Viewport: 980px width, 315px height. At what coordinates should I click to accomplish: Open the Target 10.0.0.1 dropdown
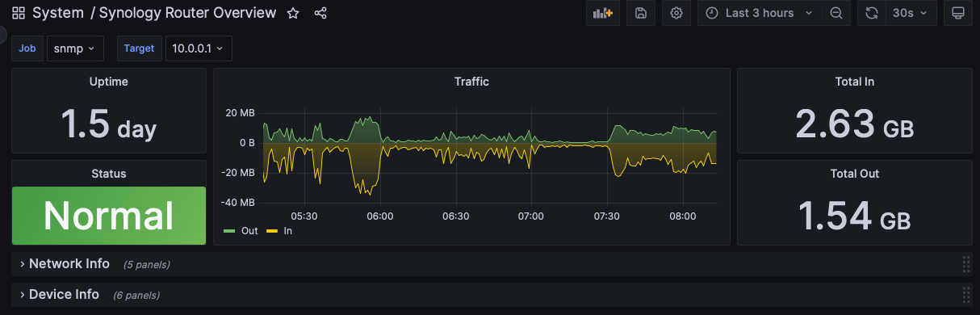(199, 48)
